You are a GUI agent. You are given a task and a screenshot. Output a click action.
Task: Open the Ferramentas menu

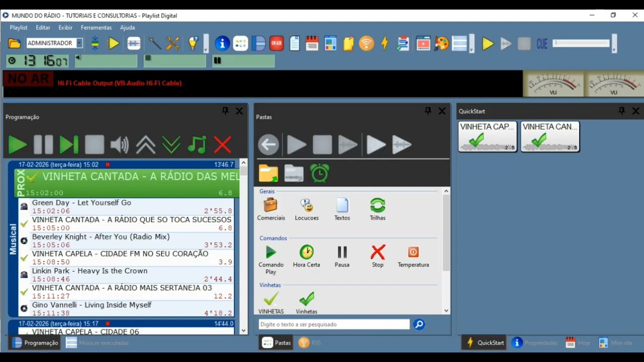tap(96, 28)
